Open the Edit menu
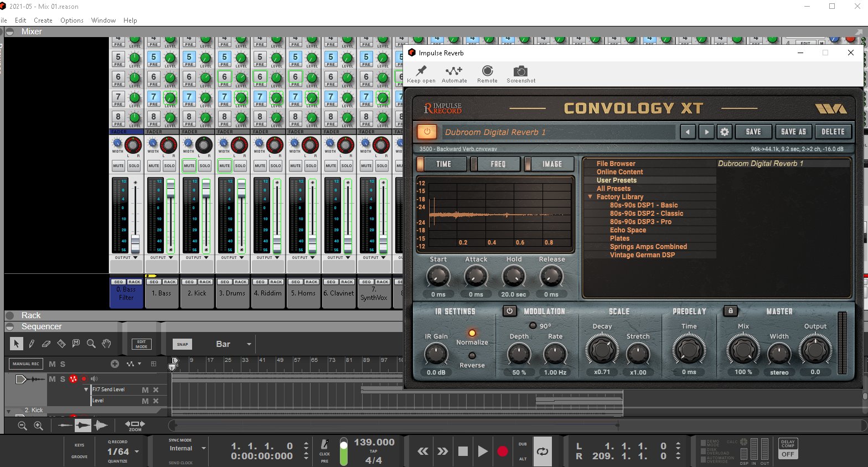868x467 pixels. 20,20
